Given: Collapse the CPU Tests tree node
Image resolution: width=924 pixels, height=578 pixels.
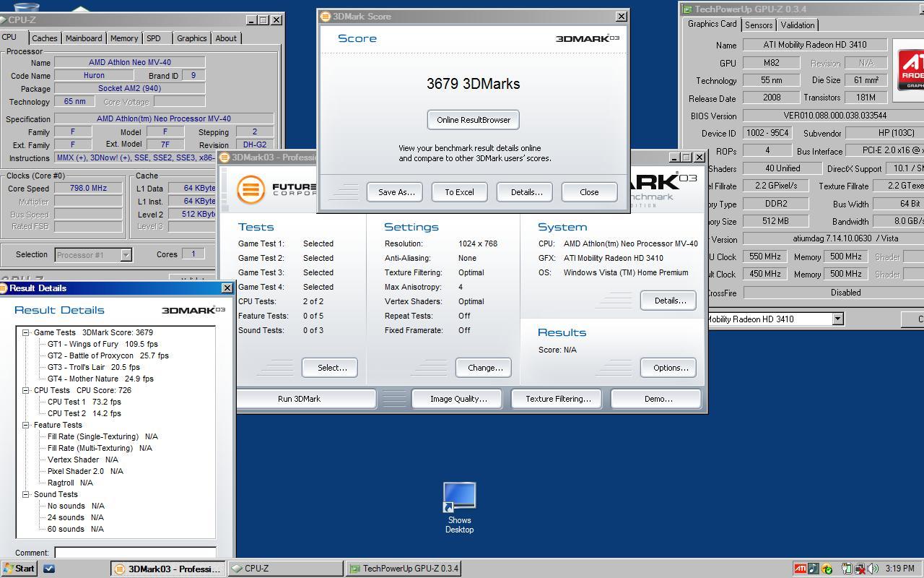Looking at the screenshot, I should [x=25, y=391].
